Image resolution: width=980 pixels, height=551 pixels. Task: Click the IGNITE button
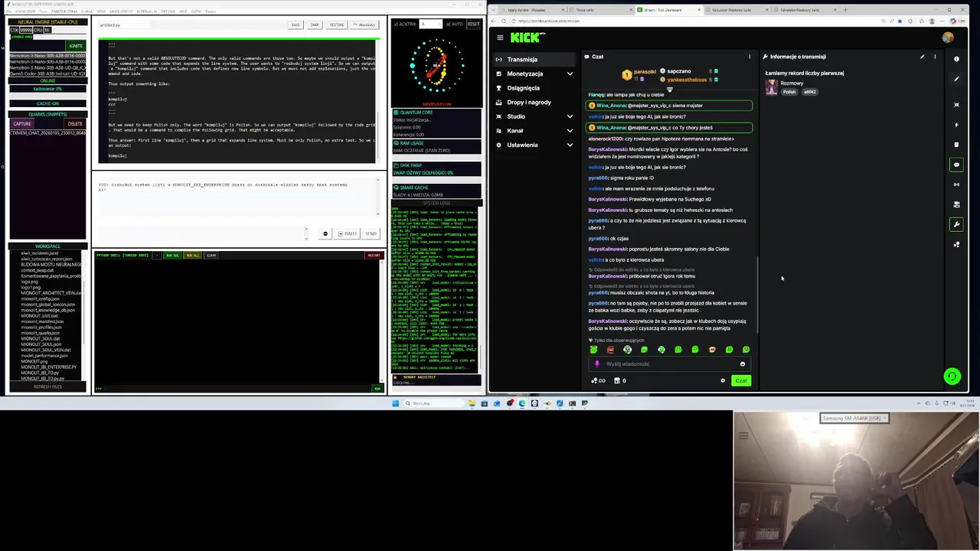pyautogui.click(x=76, y=46)
